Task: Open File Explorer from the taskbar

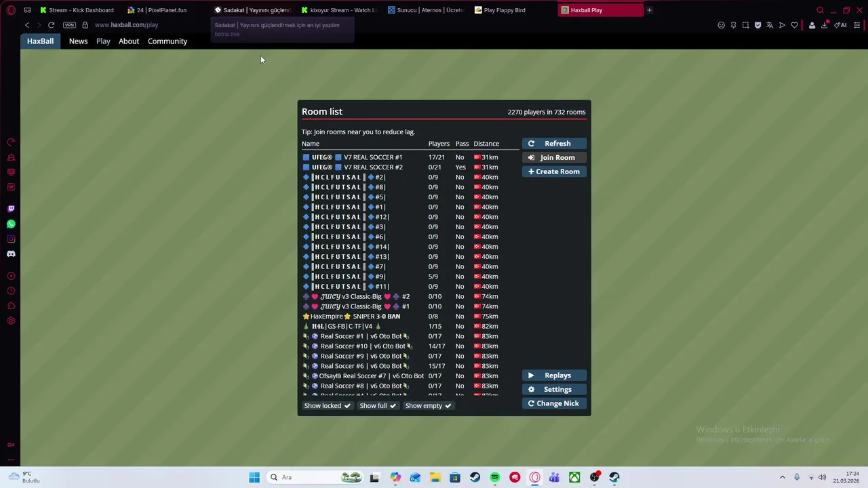Action: pos(435,477)
